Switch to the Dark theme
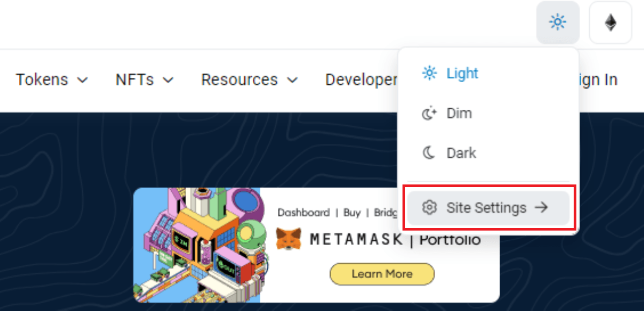 [488, 153]
